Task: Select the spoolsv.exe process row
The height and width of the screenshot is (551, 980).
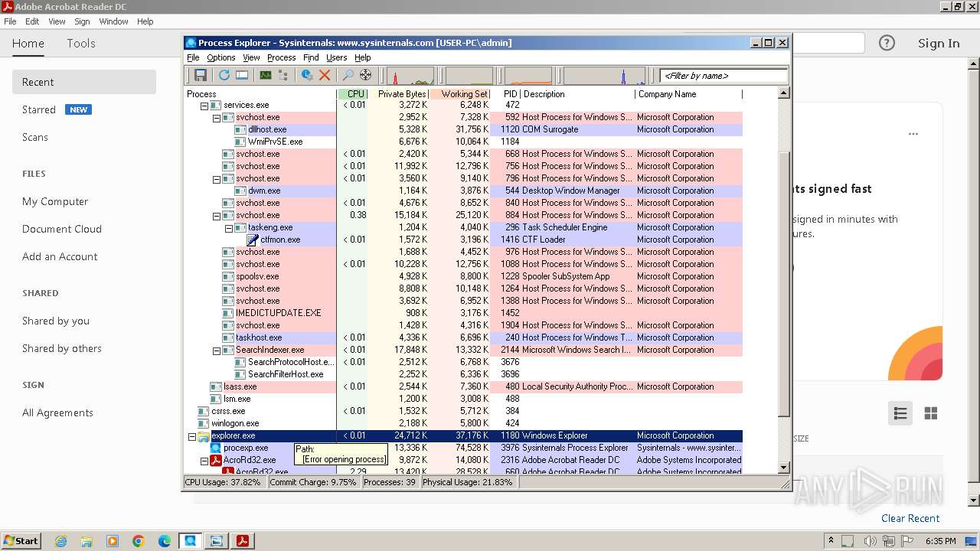Action: coord(464,276)
